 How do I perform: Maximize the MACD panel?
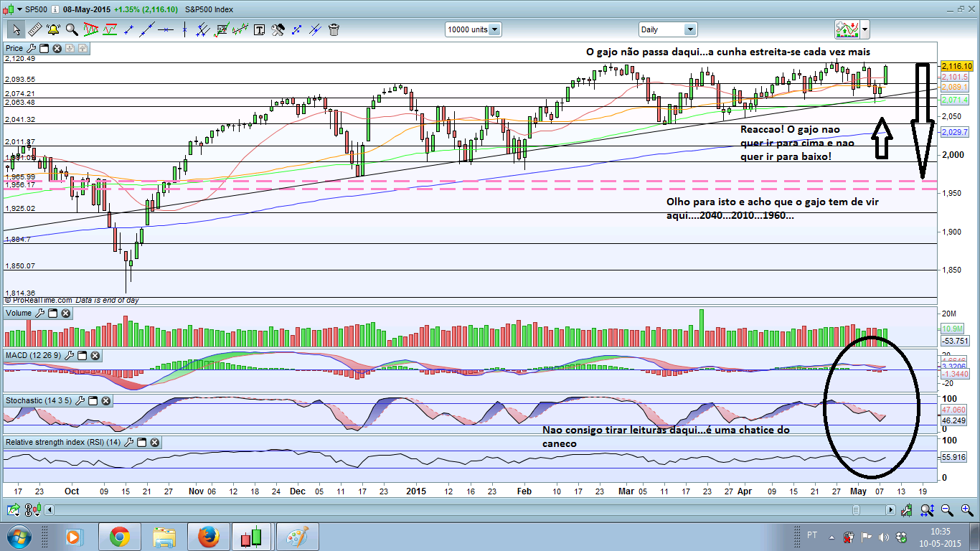(83, 355)
